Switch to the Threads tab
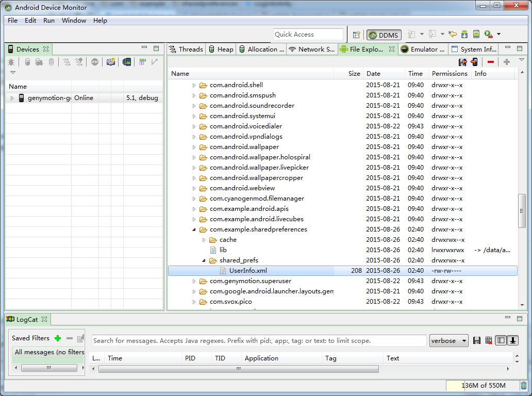Image resolution: width=532 pixels, height=396 pixels. (186, 49)
